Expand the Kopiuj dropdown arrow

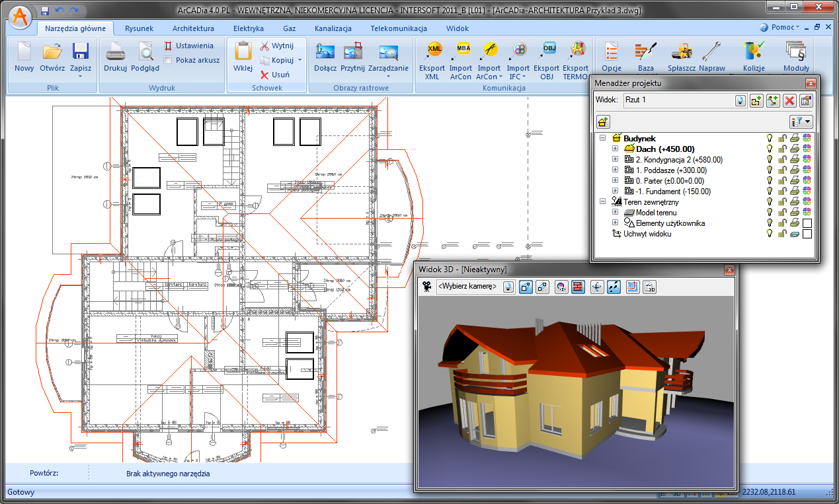tap(300, 60)
